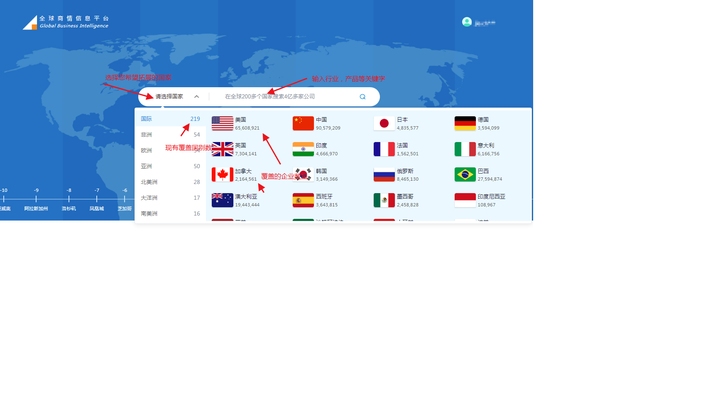Image resolution: width=720 pixels, height=417 pixels.
Task: Select the China flag
Action: coord(303,124)
